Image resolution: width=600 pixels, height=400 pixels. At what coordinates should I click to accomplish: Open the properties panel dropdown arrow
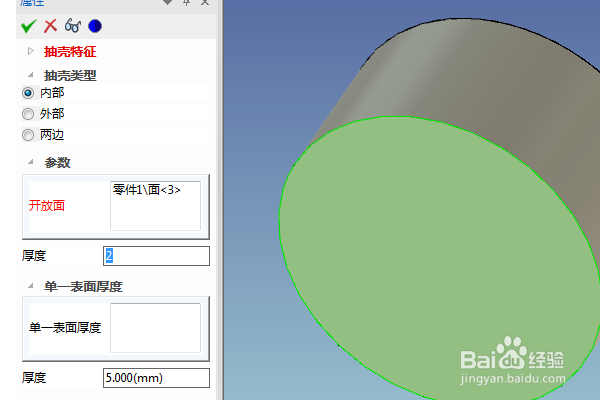point(167,2)
